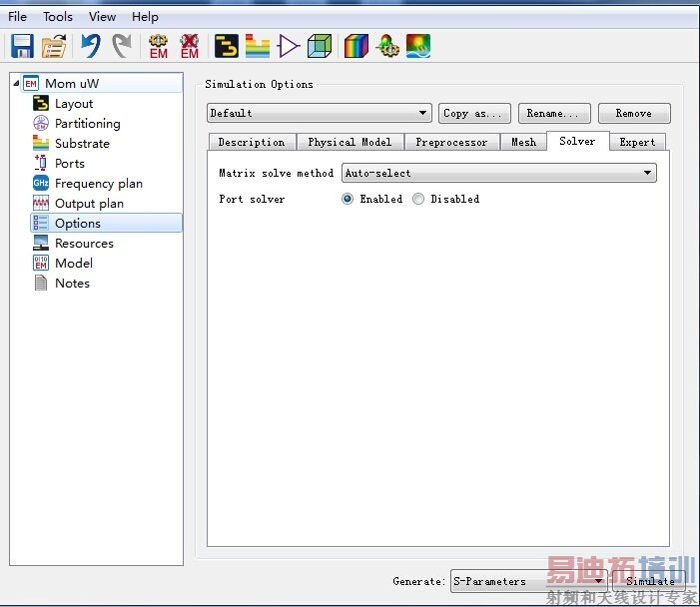Open the setup folder icon
700x607 pixels.
pos(54,46)
